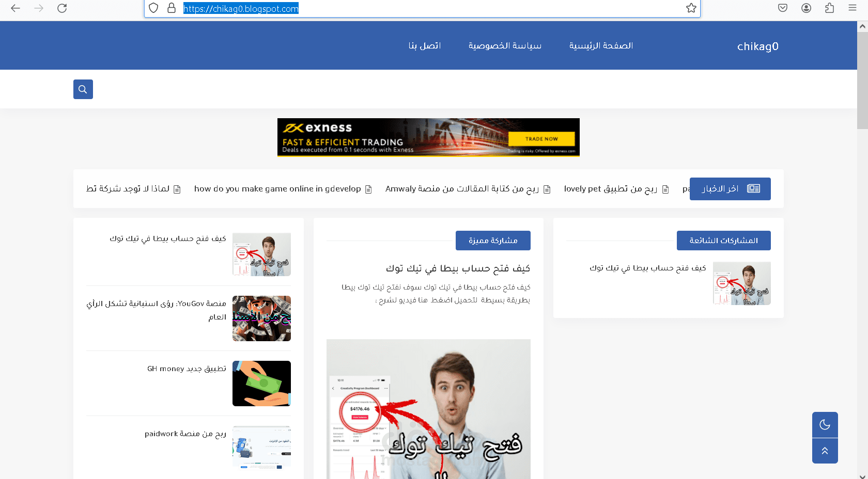The image size is (868, 479).
Task: Click document icon beside lovely pet headline
Action: [x=665, y=189]
